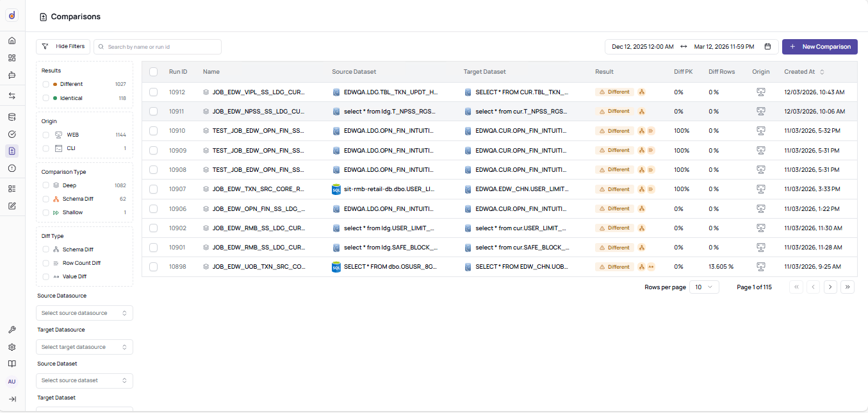Image resolution: width=868 pixels, height=413 pixels.
Task: Expand the Select target dataset dropdown
Action: click(84, 410)
